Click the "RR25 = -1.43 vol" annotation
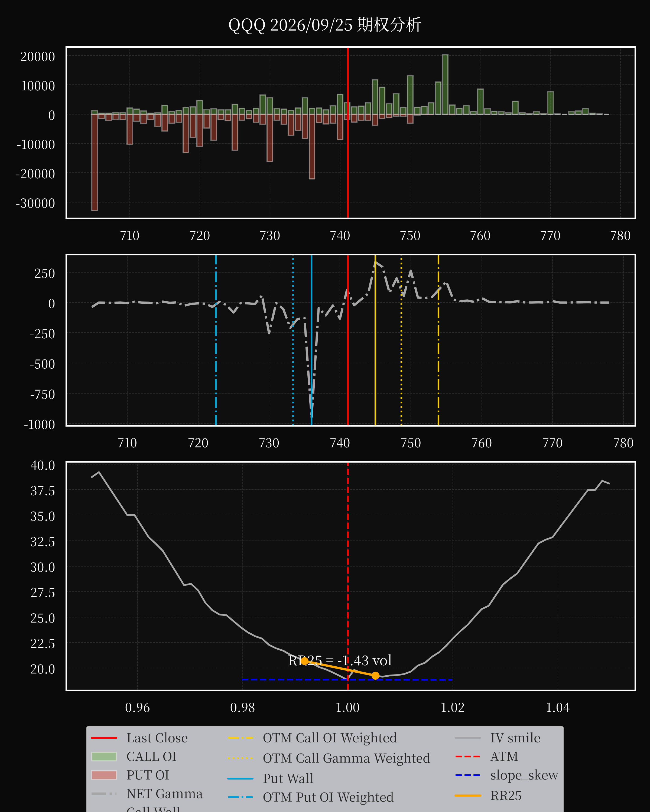 (x=340, y=660)
